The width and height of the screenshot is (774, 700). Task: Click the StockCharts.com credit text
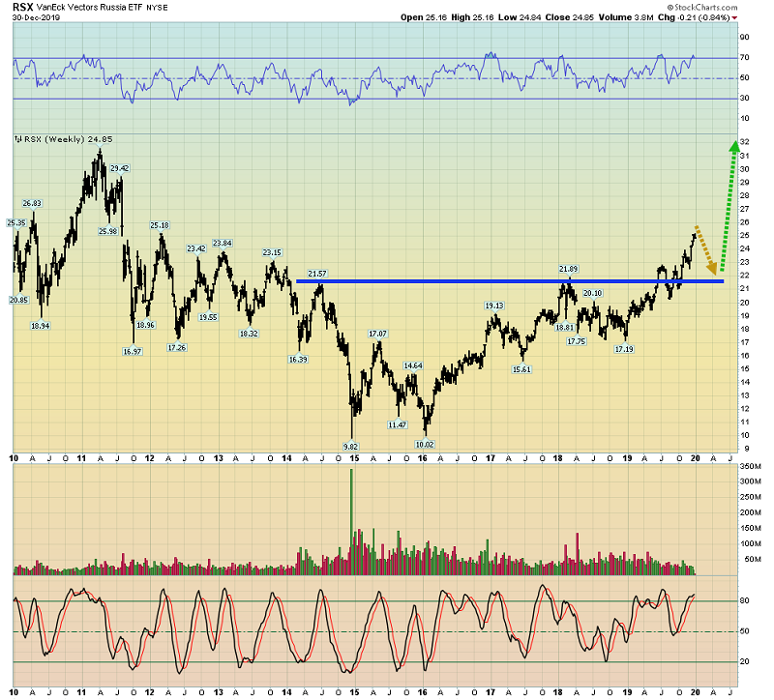pyautogui.click(x=702, y=7)
